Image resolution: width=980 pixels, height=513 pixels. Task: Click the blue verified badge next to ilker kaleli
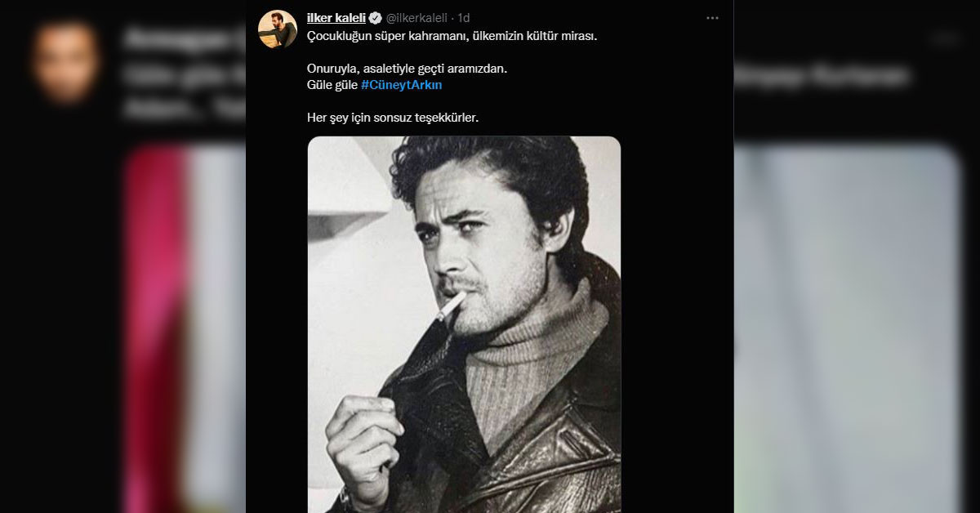click(375, 18)
